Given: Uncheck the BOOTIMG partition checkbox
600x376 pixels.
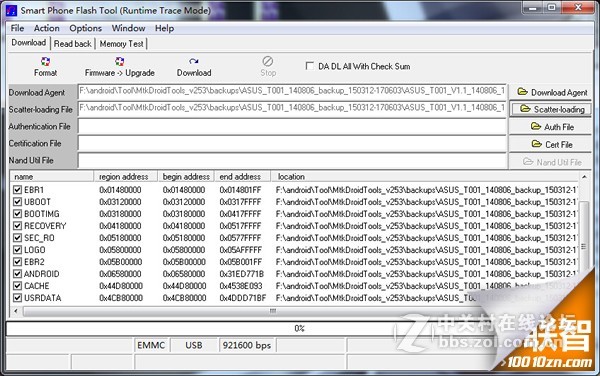Looking at the screenshot, I should (17, 214).
